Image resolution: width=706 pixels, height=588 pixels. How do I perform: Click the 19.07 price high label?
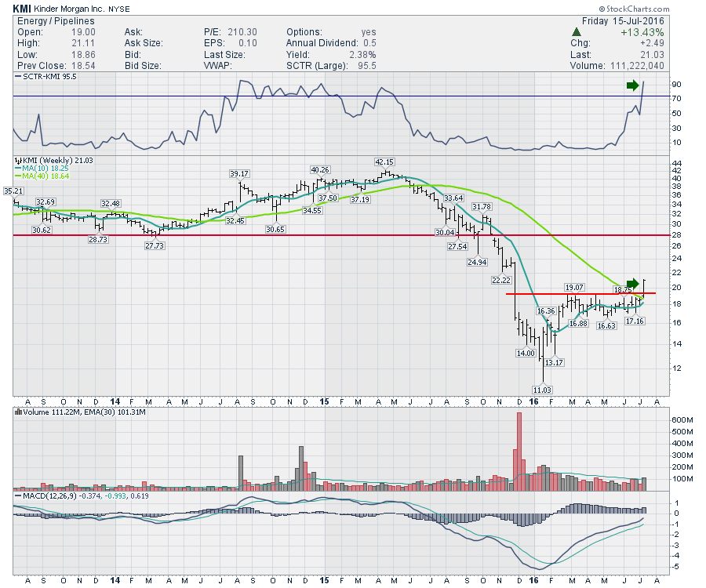tap(574, 288)
